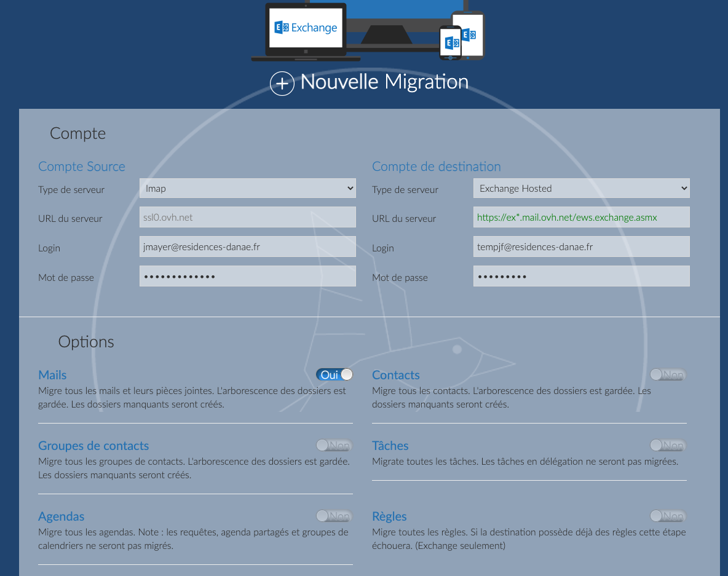Turn on the Règles toggle

pyautogui.click(x=668, y=516)
